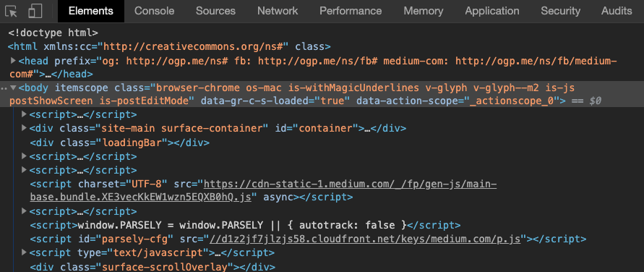Select the html xmlns:cc element row
Viewport: 644px width, 272px height.
click(x=169, y=46)
